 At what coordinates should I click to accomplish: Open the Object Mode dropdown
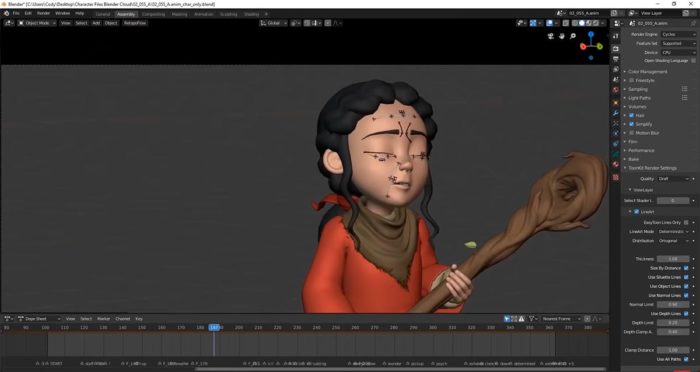click(x=37, y=23)
